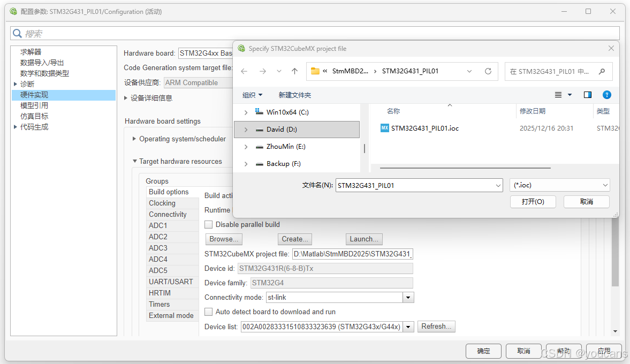Click the search magnifier in file dialog
Image resolution: width=630 pixels, height=364 pixels.
pos(602,72)
